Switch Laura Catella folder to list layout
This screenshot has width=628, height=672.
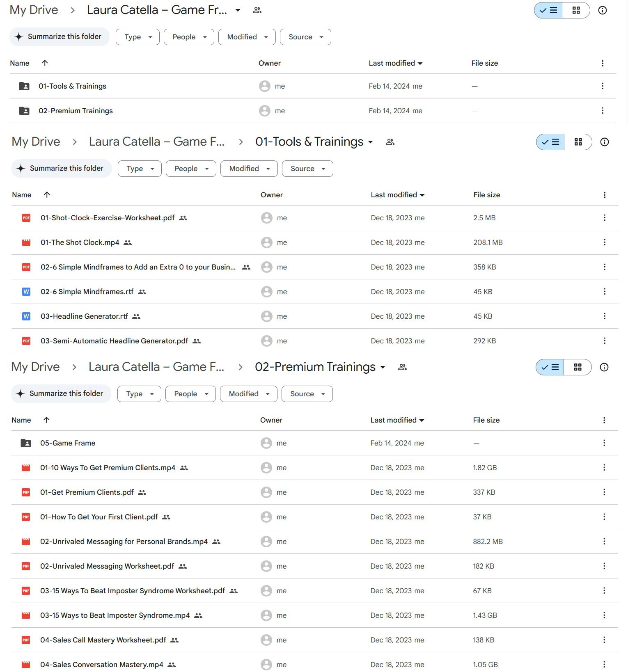click(x=548, y=10)
